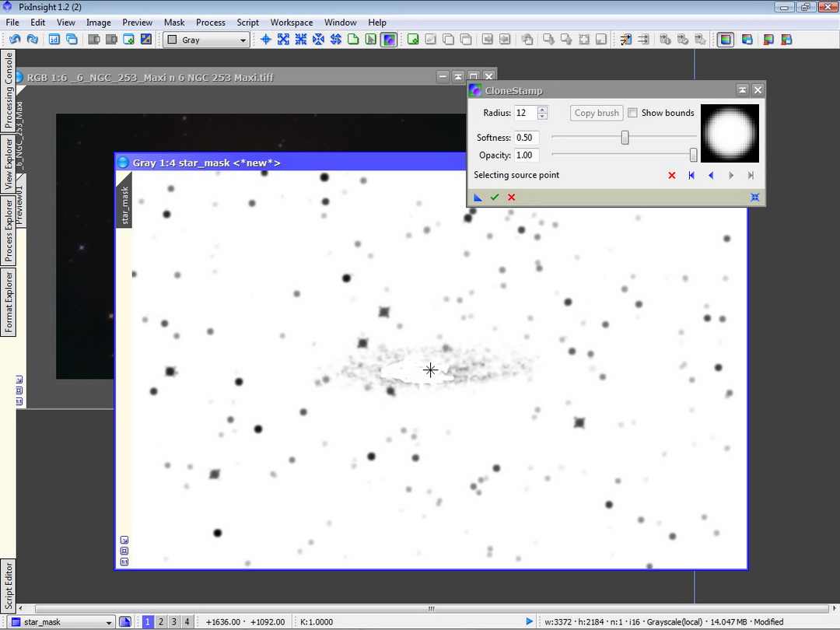Select the edit preview pointer icon

371,39
